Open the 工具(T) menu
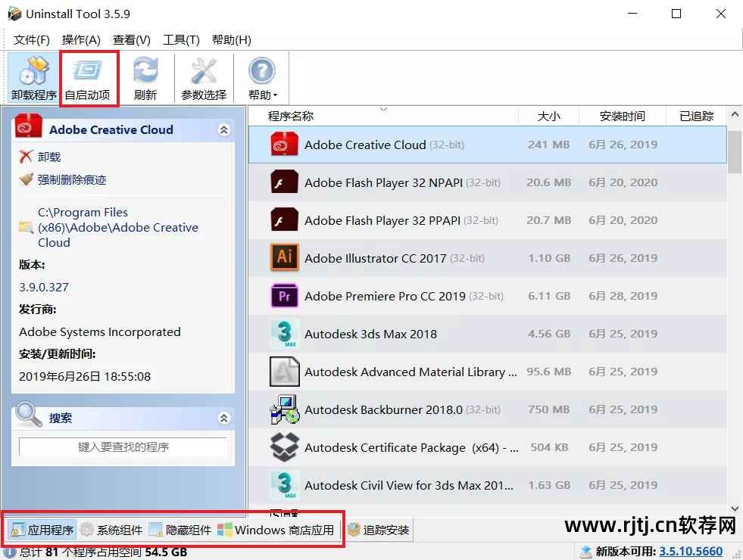743x560 pixels. [182, 40]
